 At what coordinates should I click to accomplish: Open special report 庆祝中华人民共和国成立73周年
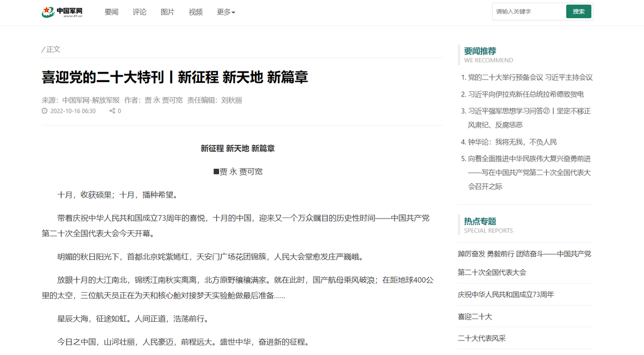506,294
